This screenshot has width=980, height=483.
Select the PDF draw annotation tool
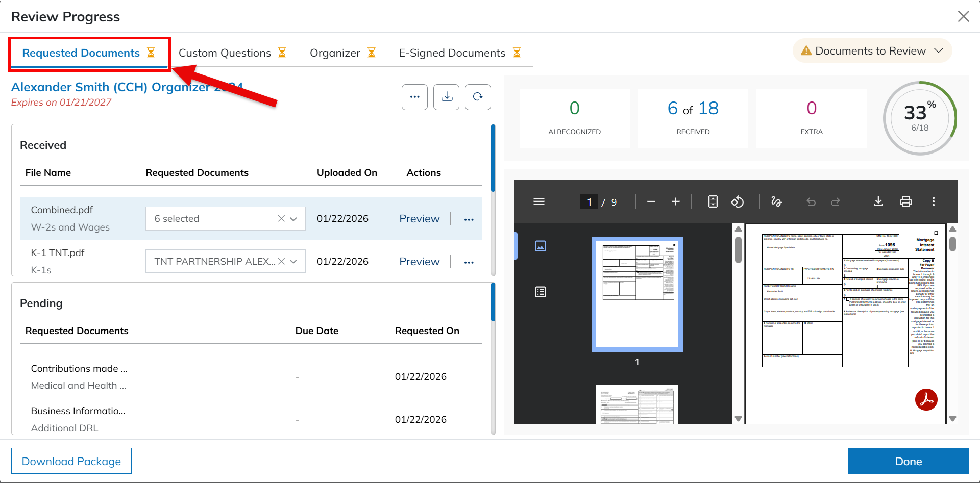pyautogui.click(x=776, y=202)
